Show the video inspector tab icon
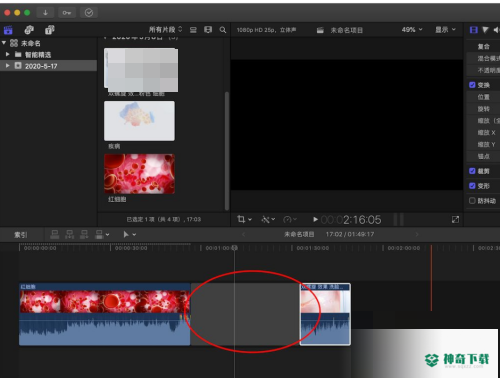The height and width of the screenshot is (378, 500). pyautogui.click(x=473, y=30)
